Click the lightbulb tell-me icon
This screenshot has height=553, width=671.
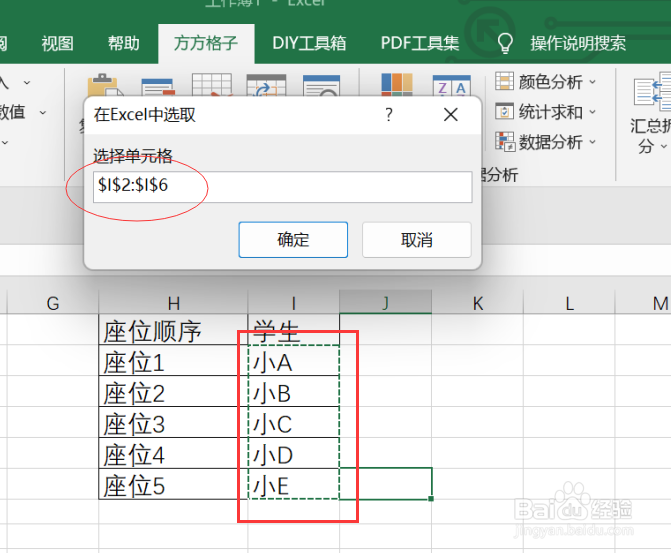tap(505, 43)
